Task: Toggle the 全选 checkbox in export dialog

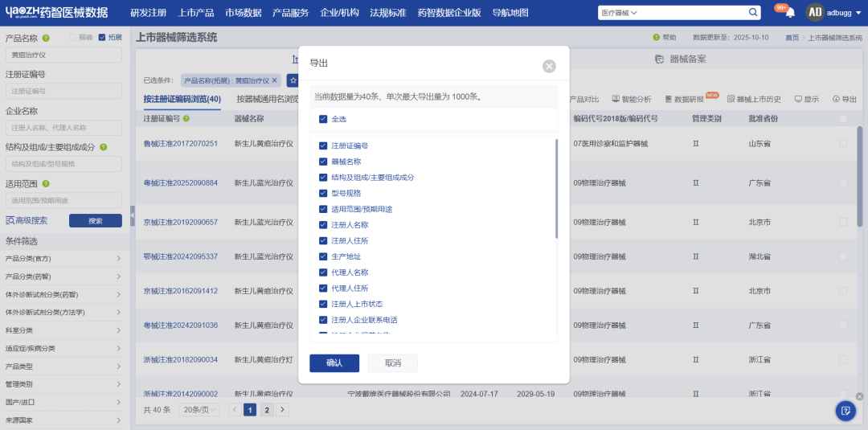Action: pos(323,119)
